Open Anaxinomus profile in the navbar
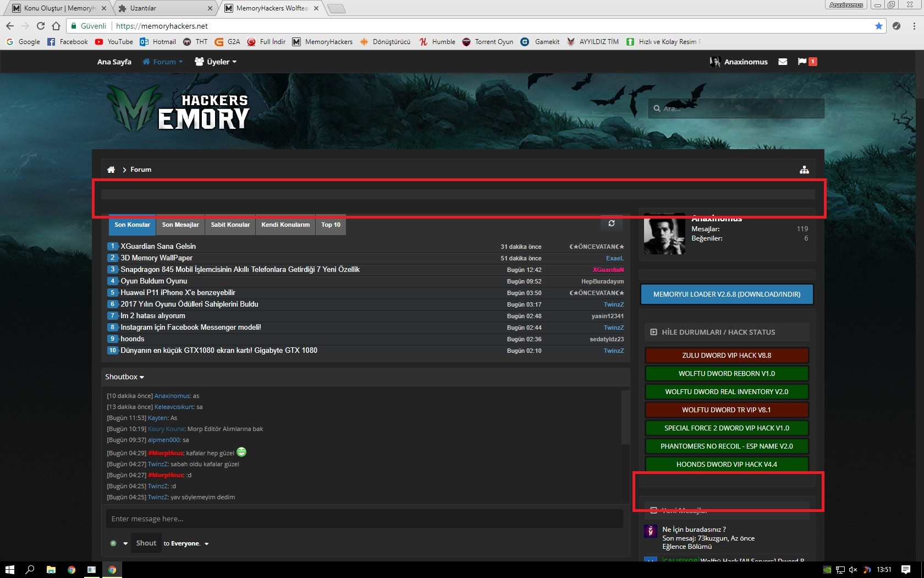 (x=739, y=62)
